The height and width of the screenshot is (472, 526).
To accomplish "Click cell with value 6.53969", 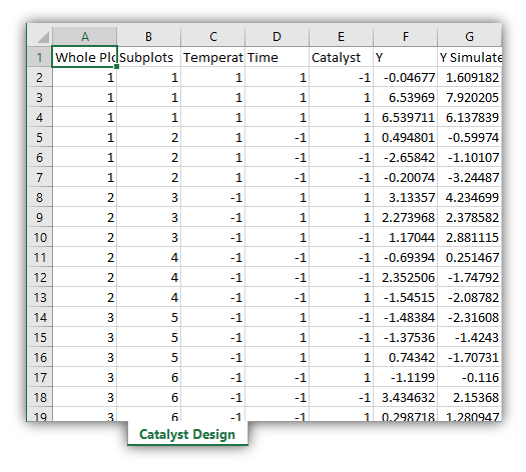I will coord(405,98).
